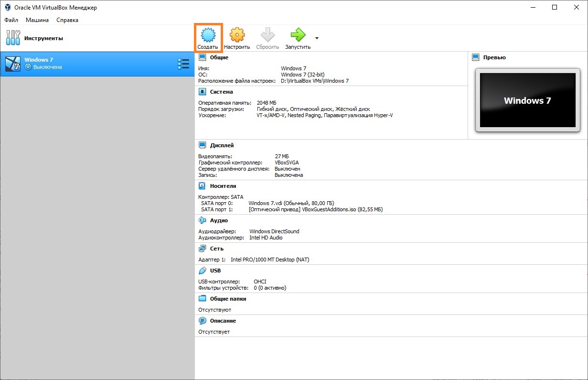Image resolution: width=588 pixels, height=380 pixels.
Task: Click the Система section header
Action: tap(221, 92)
